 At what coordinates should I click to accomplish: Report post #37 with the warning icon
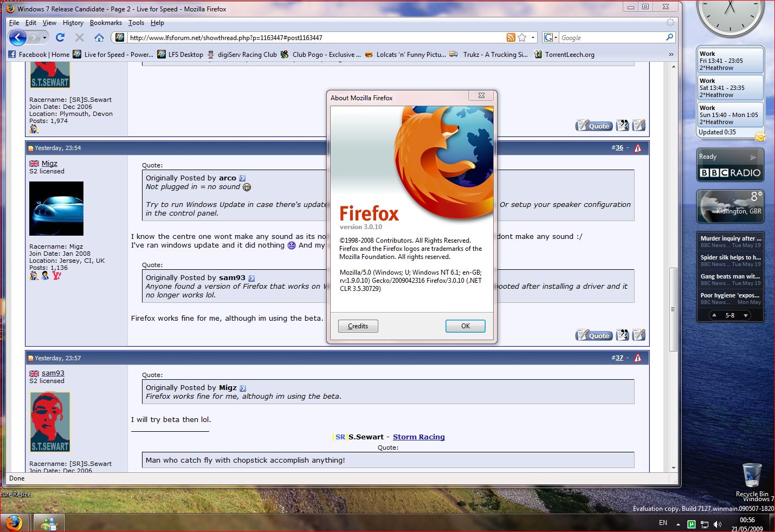coord(637,358)
